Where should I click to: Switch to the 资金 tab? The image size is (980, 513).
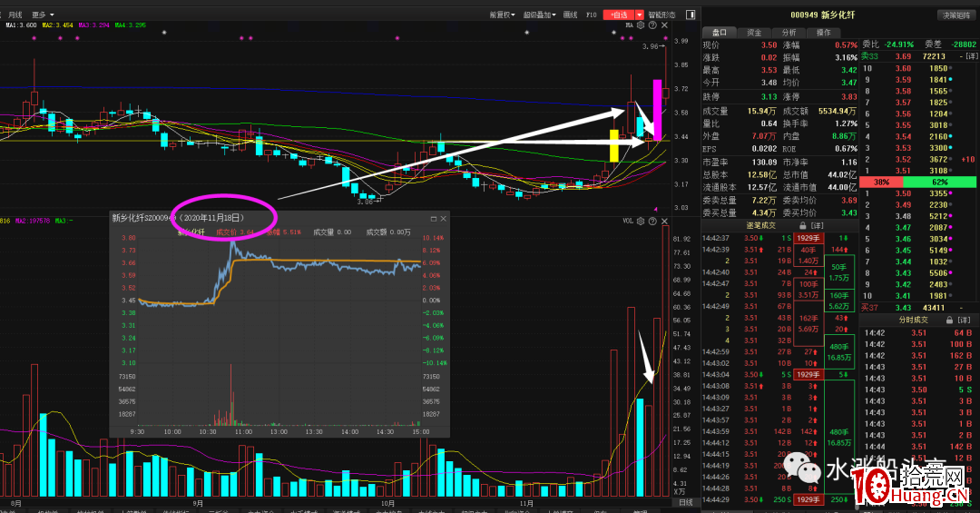click(x=754, y=32)
